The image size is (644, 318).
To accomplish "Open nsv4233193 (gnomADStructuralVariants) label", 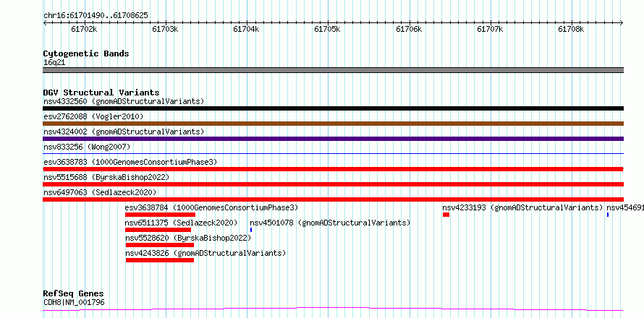I will click(x=522, y=207).
